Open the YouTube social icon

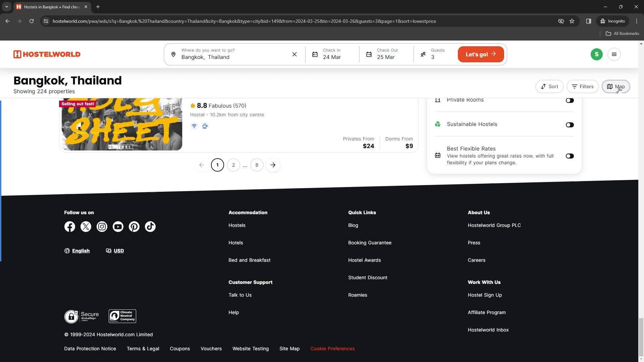point(118,227)
